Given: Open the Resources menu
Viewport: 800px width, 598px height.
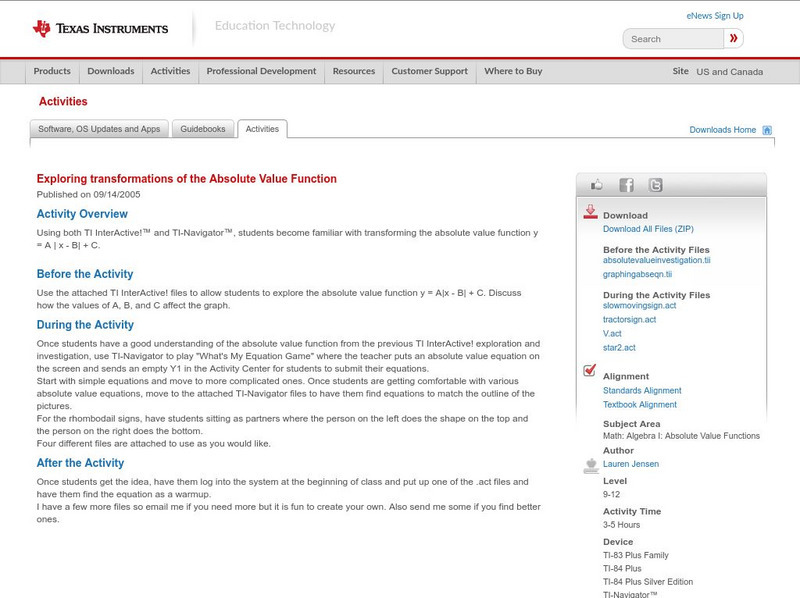Looking at the screenshot, I should pos(354,71).
